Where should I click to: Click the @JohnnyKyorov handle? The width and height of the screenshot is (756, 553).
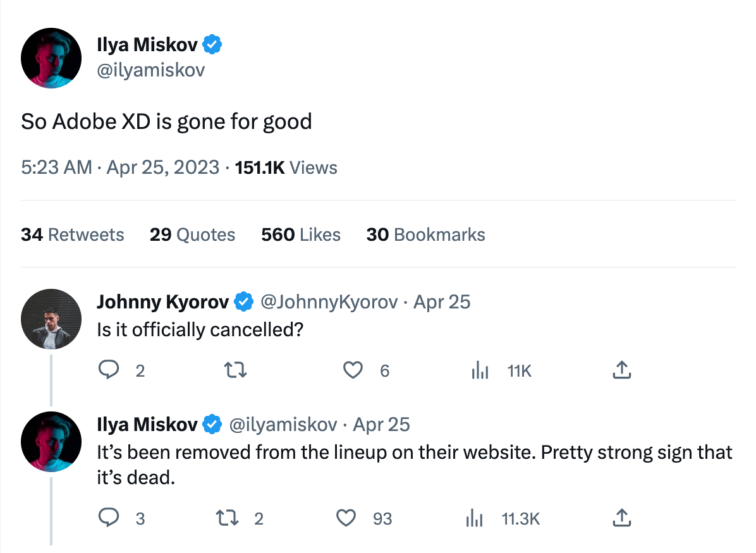pos(329,302)
